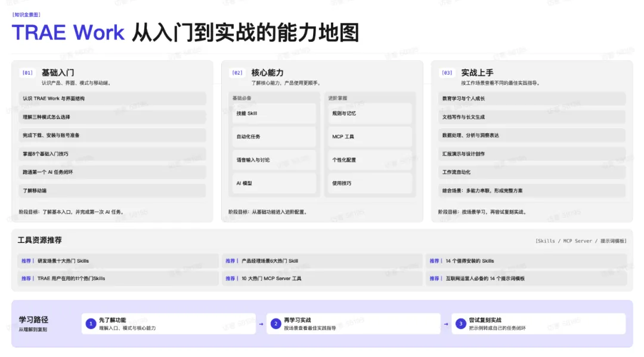Select the 'MCP 工具' card

[x=370, y=137]
